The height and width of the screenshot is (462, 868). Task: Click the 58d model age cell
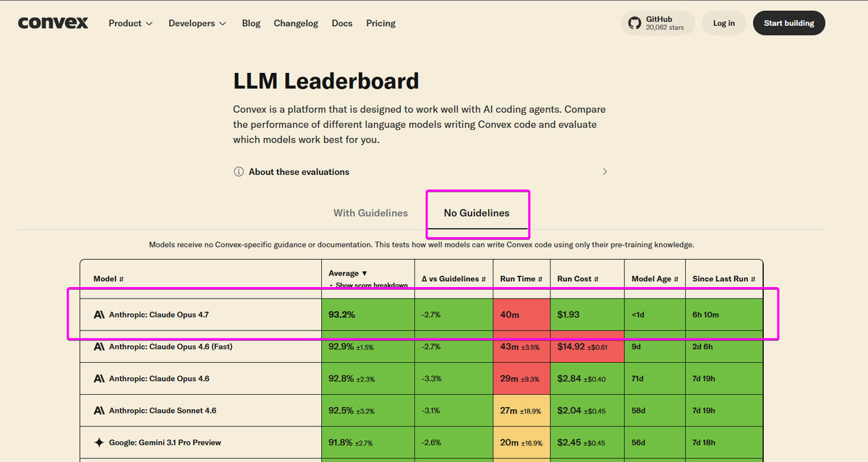(655, 411)
